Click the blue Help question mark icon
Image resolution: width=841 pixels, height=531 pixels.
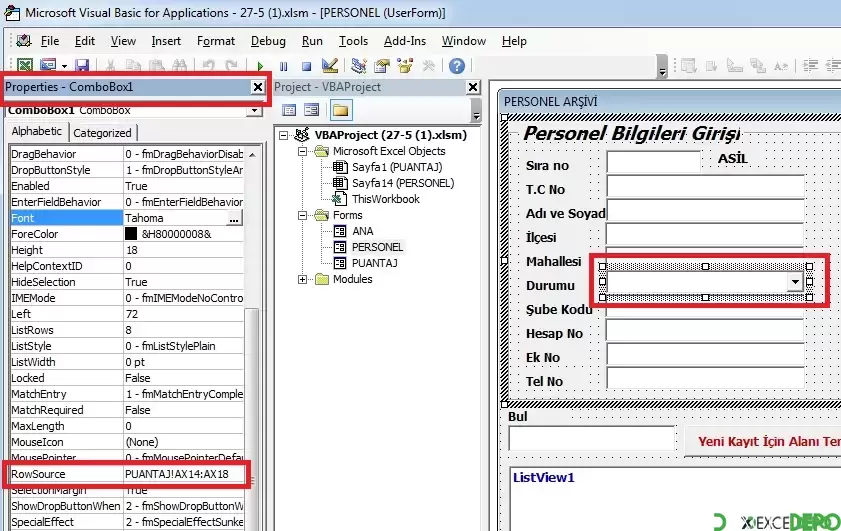(x=456, y=65)
